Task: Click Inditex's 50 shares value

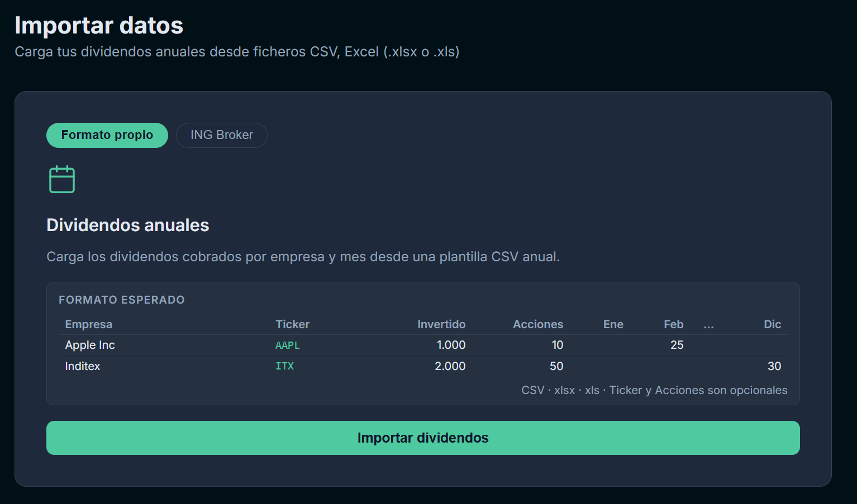Action: (556, 366)
